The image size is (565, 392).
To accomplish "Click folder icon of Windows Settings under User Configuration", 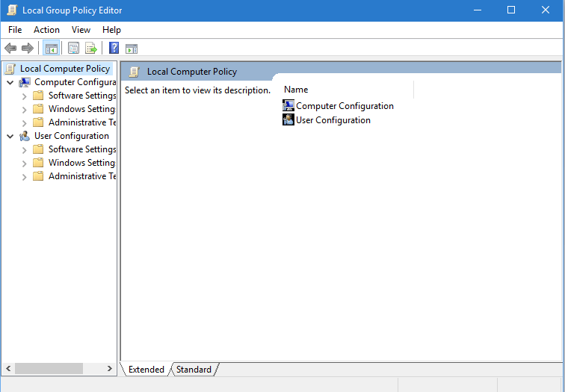I will point(38,163).
